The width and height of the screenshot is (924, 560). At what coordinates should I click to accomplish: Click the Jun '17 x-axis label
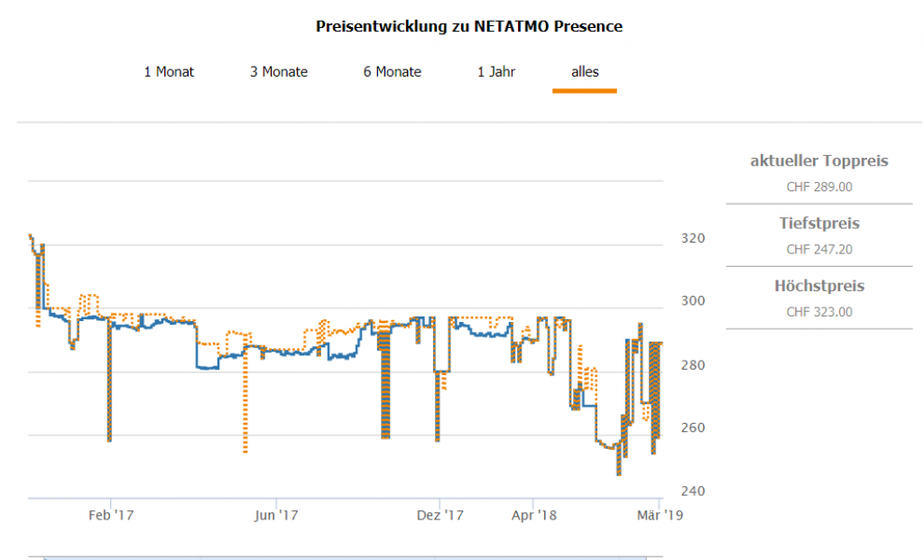[x=276, y=516]
